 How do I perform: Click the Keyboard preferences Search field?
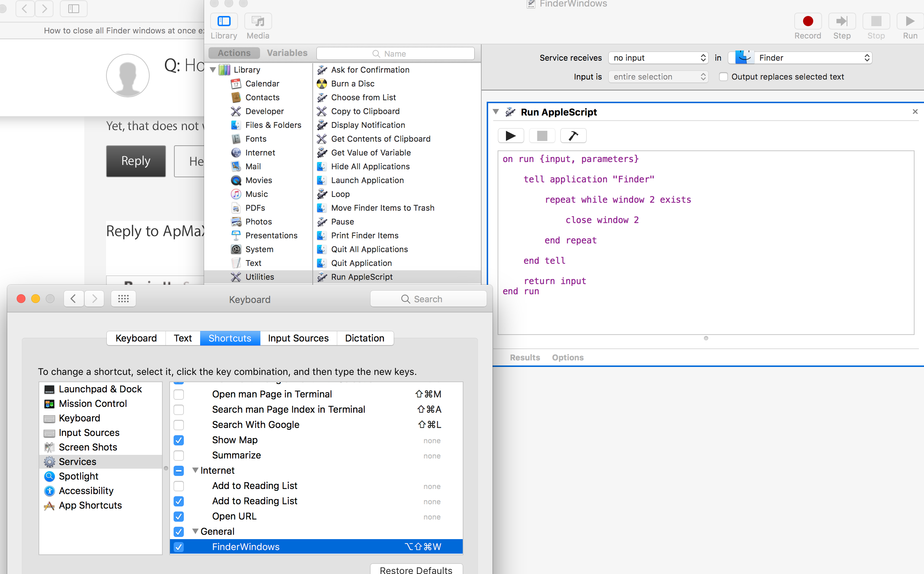[428, 299]
